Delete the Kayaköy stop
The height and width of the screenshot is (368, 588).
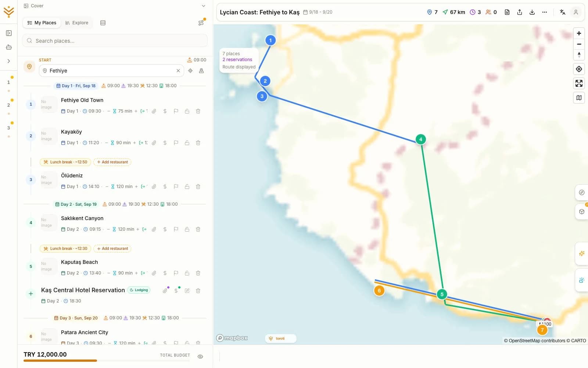[198, 143]
